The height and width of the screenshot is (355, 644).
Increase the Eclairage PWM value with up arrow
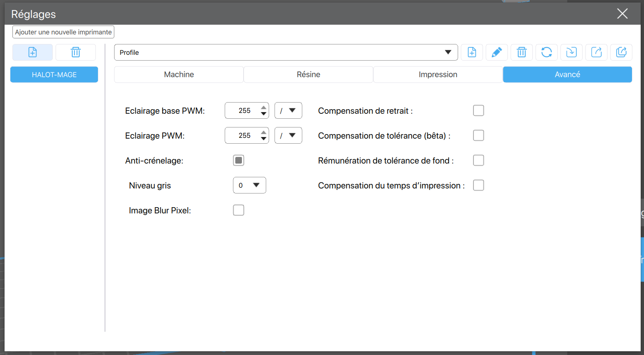tap(263, 132)
